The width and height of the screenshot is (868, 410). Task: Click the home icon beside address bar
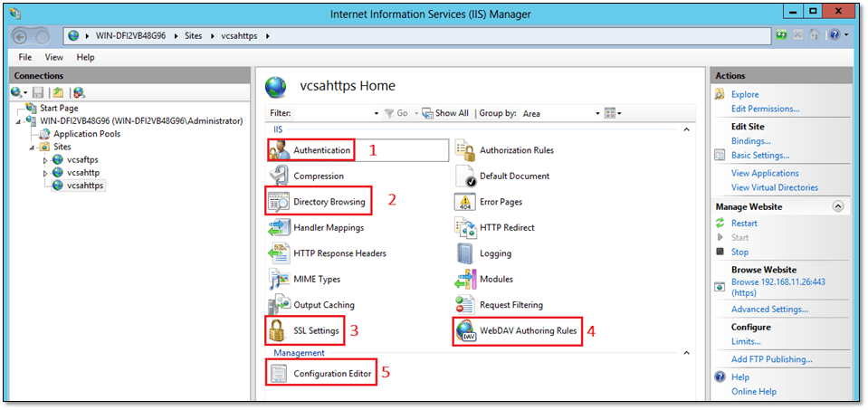(814, 35)
